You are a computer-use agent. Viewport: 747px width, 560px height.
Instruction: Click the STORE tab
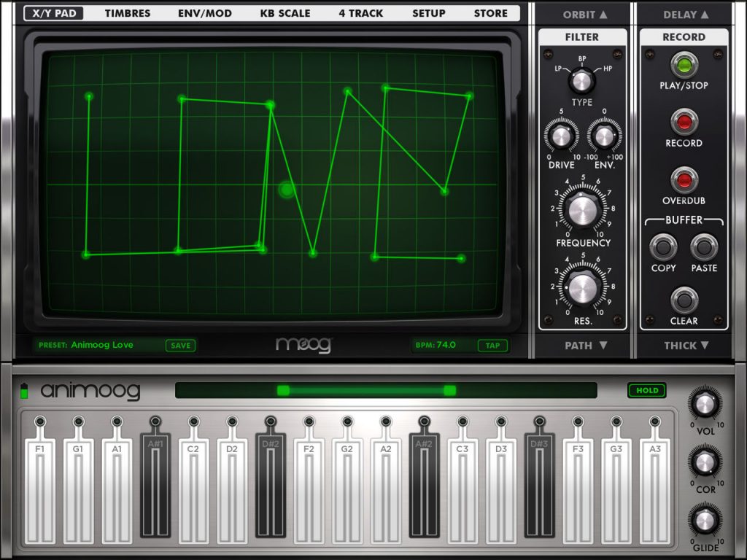click(x=491, y=13)
